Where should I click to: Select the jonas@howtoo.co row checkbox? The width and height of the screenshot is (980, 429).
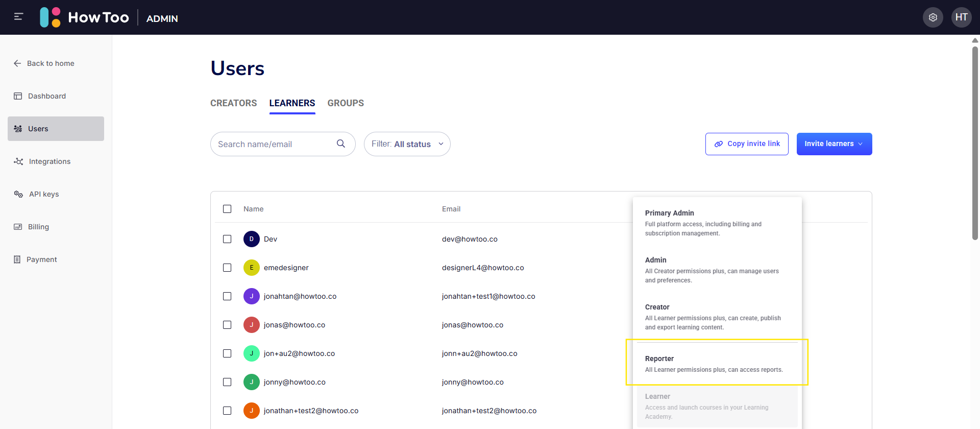click(227, 325)
